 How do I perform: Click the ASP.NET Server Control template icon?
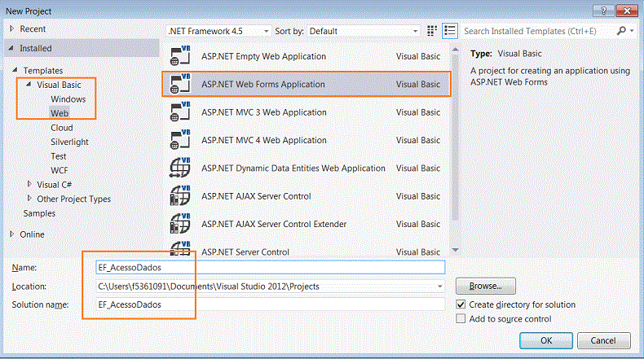180,248
